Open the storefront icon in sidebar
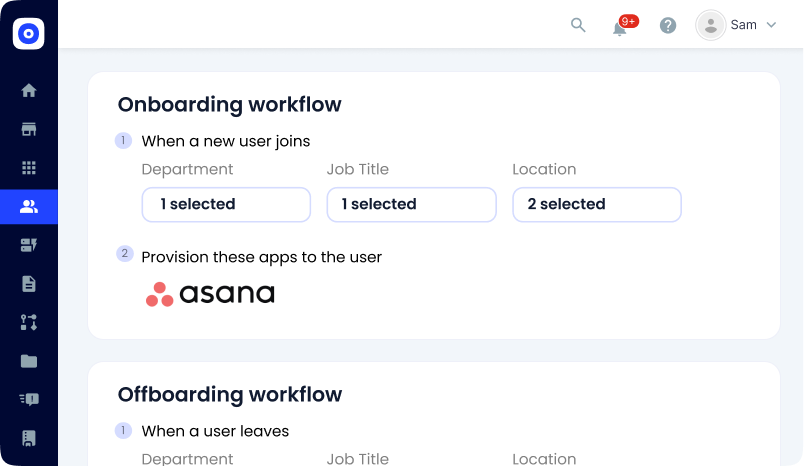The height and width of the screenshot is (466, 804). tap(29, 129)
